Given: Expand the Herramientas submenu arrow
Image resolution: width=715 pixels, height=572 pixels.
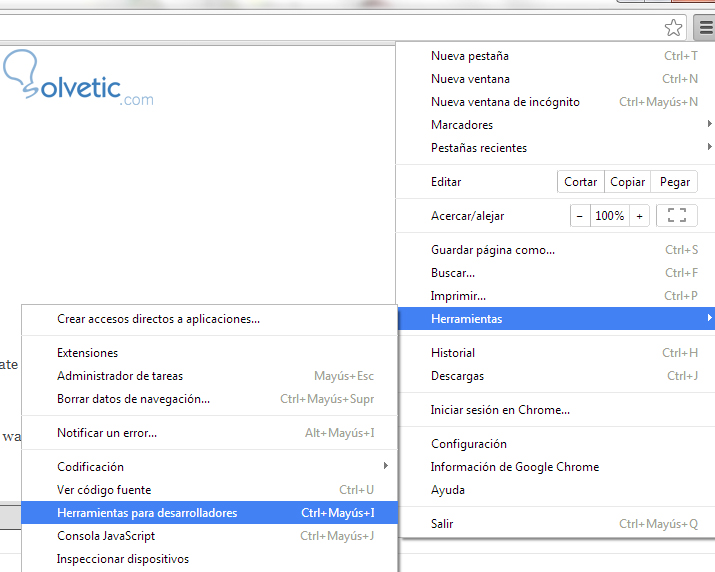Looking at the screenshot, I should [709, 317].
